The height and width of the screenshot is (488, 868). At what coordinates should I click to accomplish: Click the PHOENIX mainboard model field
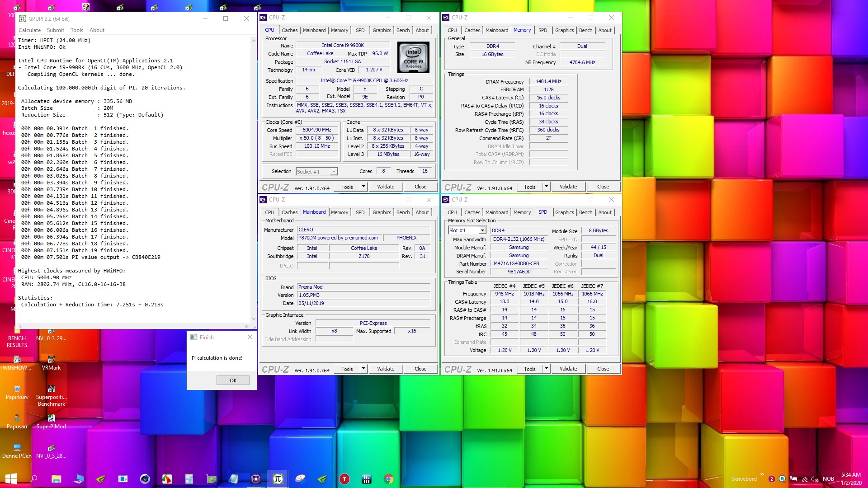406,238
